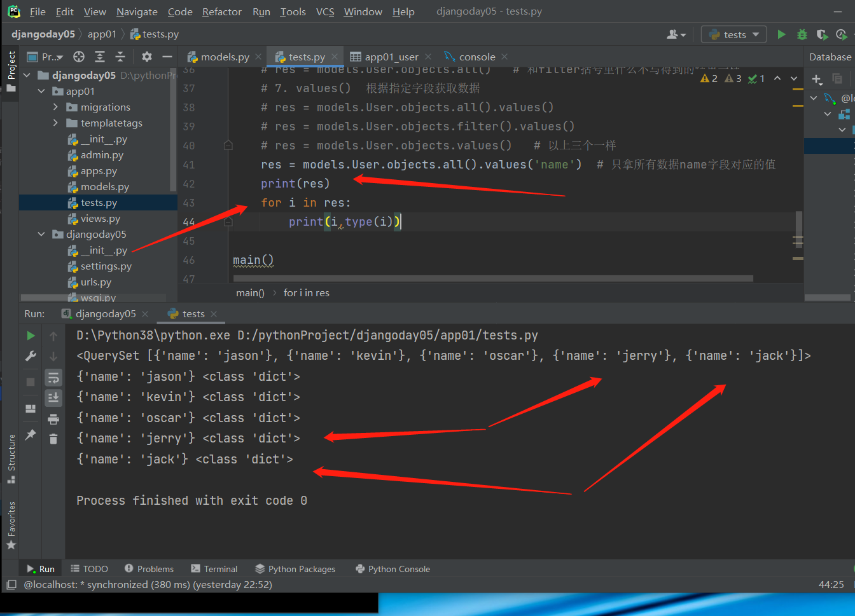Open the warnings inspection indicator
The height and width of the screenshot is (616, 855).
click(709, 78)
